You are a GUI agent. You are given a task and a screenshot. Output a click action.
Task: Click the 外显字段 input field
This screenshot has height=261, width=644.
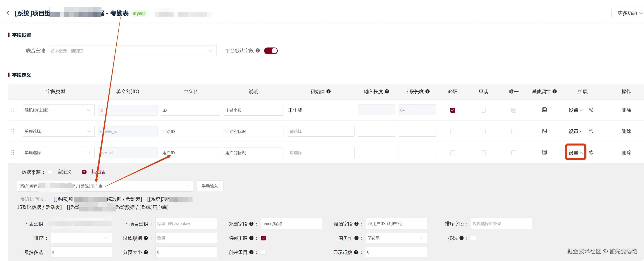point(291,223)
